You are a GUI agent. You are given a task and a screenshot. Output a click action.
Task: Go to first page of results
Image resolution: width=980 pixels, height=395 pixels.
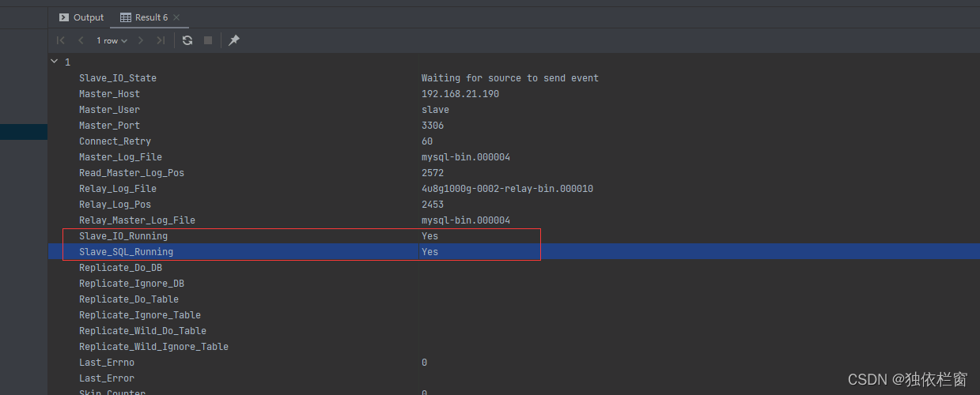(x=61, y=40)
